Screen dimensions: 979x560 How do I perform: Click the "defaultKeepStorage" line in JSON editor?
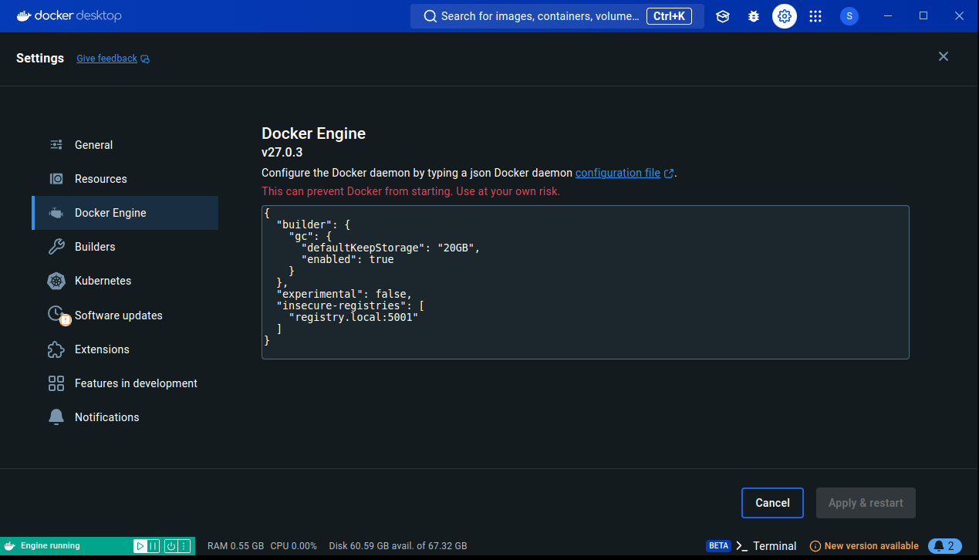(390, 248)
